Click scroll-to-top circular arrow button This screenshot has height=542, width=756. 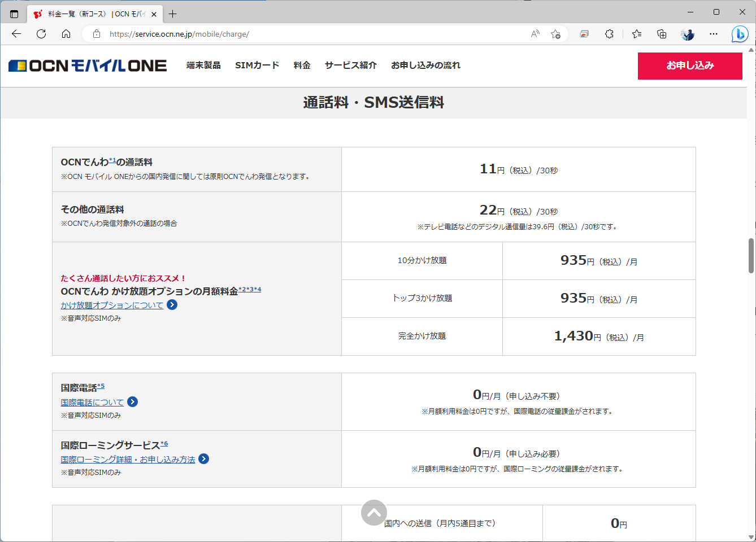coord(374,513)
